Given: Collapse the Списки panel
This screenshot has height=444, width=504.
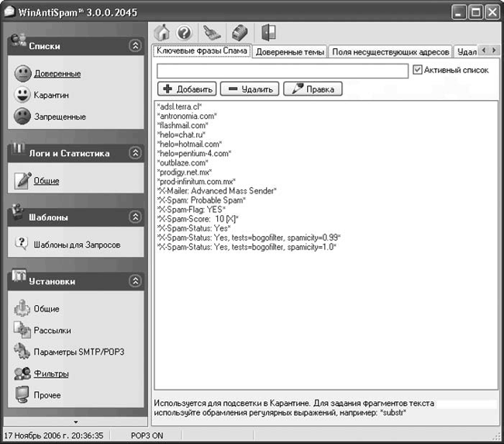Looking at the screenshot, I should tap(136, 47).
